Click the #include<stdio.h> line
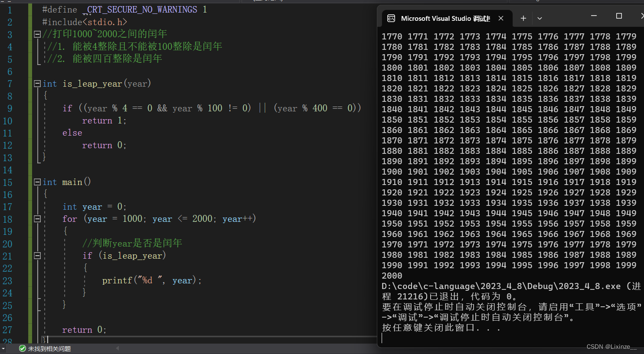Screen dimensions: 644x354 85,22
